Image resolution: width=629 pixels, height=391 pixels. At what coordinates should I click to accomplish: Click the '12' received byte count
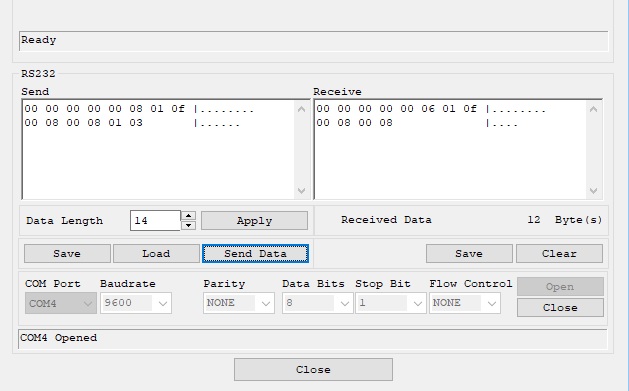click(x=534, y=220)
